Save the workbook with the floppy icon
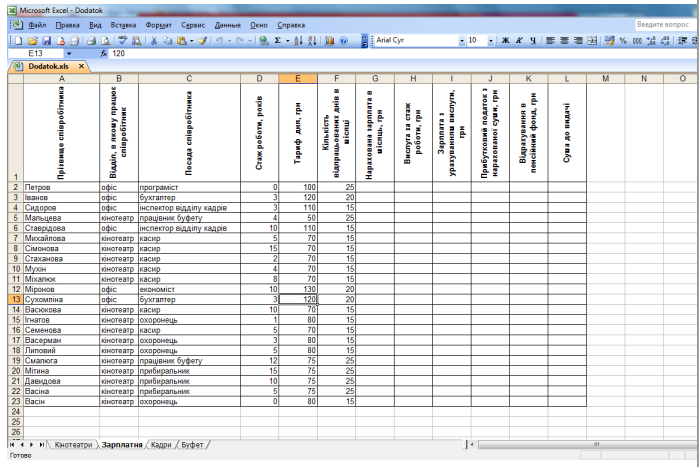Screen dimensions: 699x467 click(46, 41)
